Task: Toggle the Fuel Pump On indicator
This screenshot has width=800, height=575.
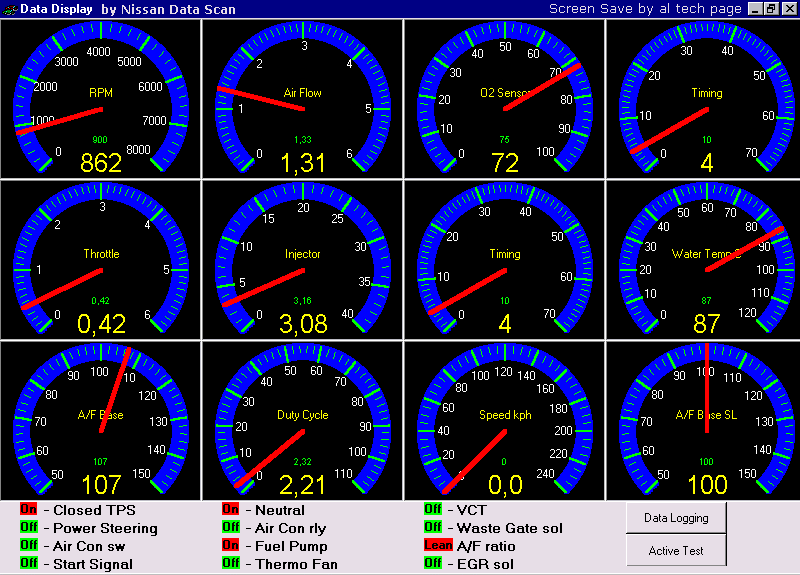Action: tap(231, 546)
